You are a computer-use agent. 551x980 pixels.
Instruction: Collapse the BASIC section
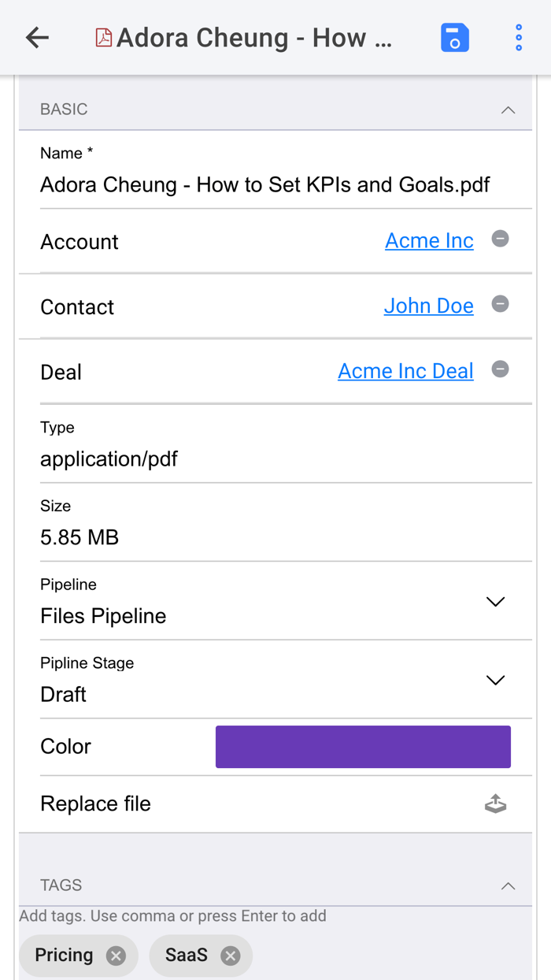[508, 110]
